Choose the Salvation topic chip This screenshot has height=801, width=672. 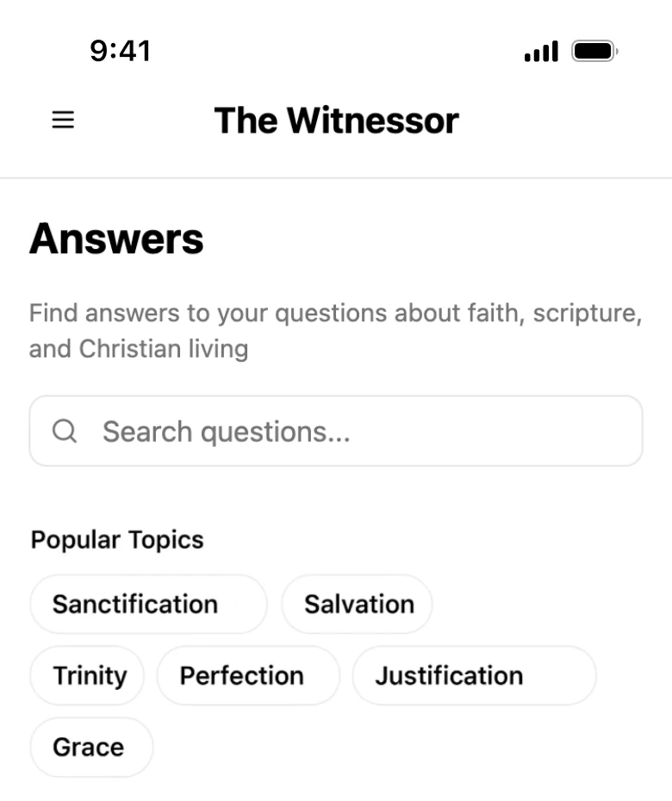tap(358, 604)
